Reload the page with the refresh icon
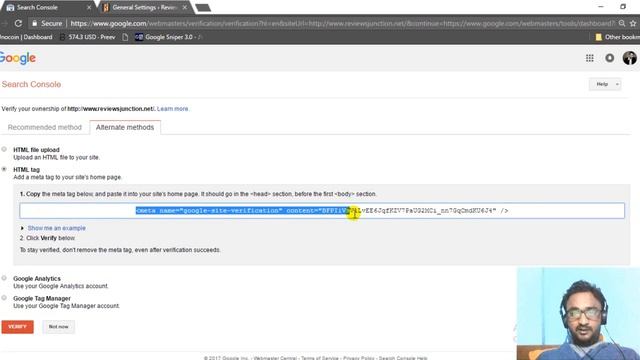Viewport: 640px width, 360px height. [x=18, y=24]
